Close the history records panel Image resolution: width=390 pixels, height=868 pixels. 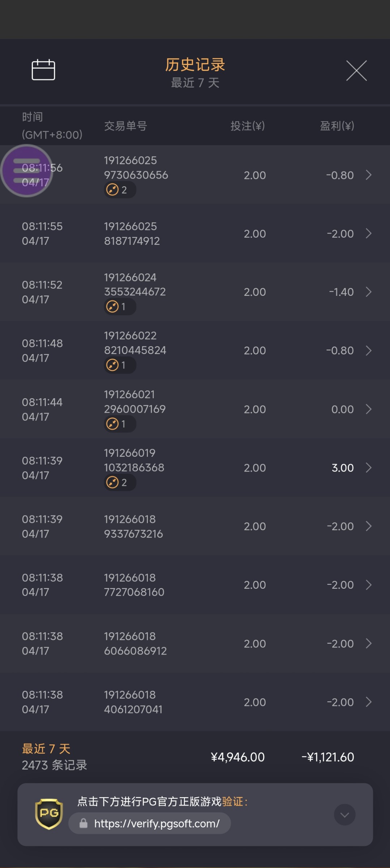point(356,71)
